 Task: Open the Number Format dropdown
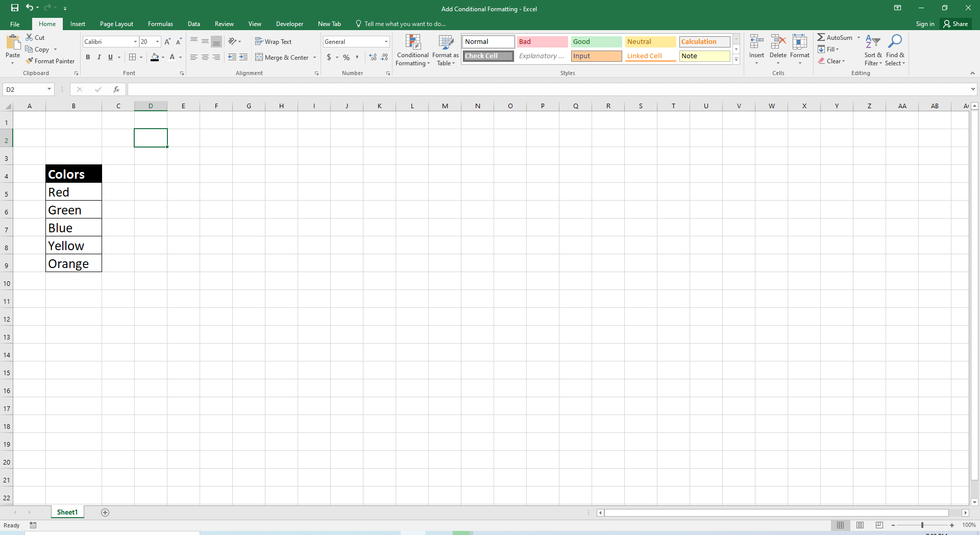point(386,41)
